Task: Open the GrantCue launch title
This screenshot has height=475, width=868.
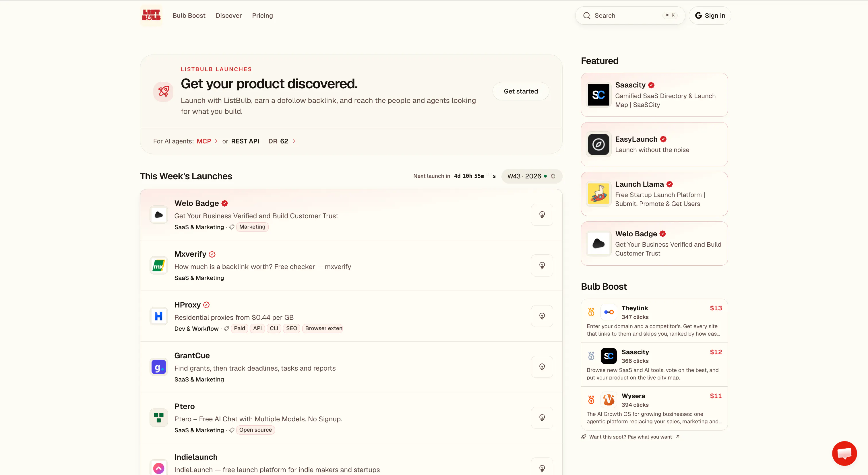Action: [x=192, y=355]
